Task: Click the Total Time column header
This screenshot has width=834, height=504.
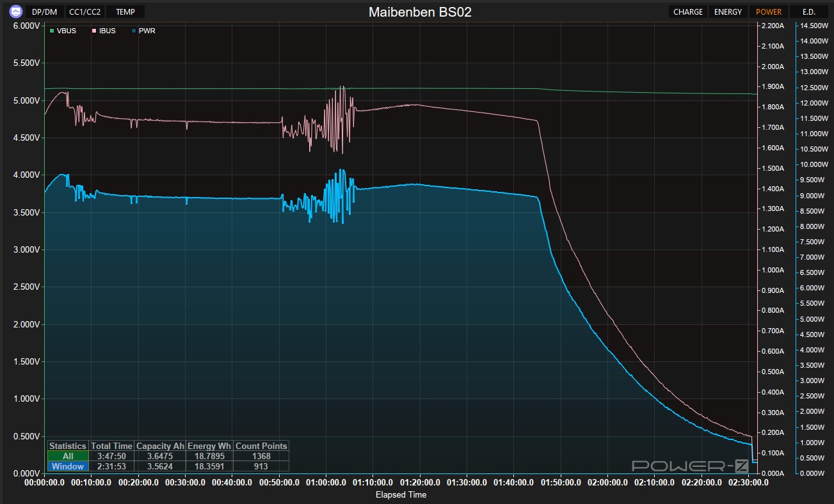Action: click(111, 446)
